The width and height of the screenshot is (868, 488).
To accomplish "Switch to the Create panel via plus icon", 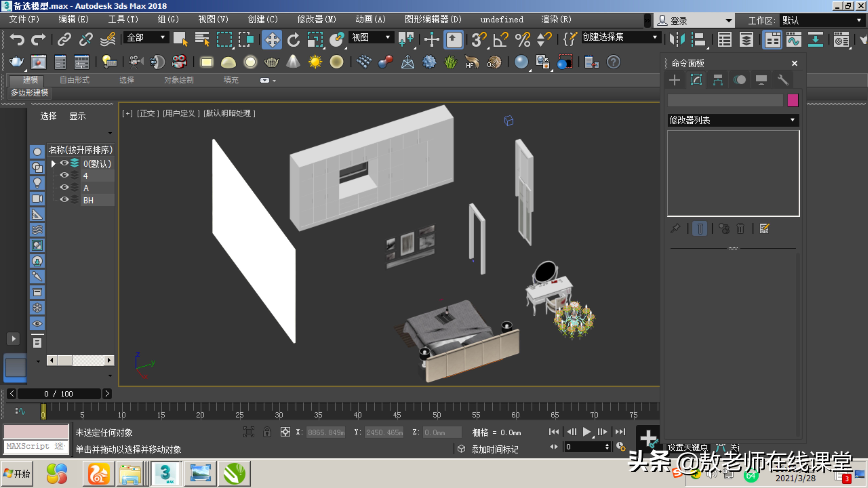I will (x=675, y=80).
